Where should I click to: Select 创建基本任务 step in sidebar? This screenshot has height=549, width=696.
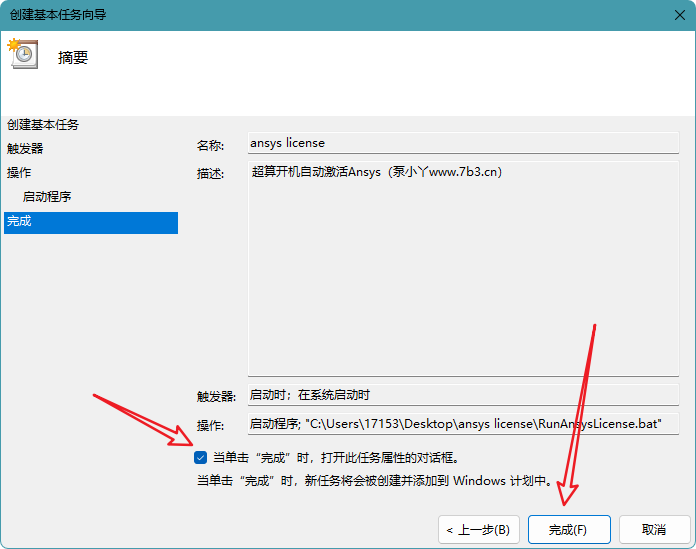[43, 125]
